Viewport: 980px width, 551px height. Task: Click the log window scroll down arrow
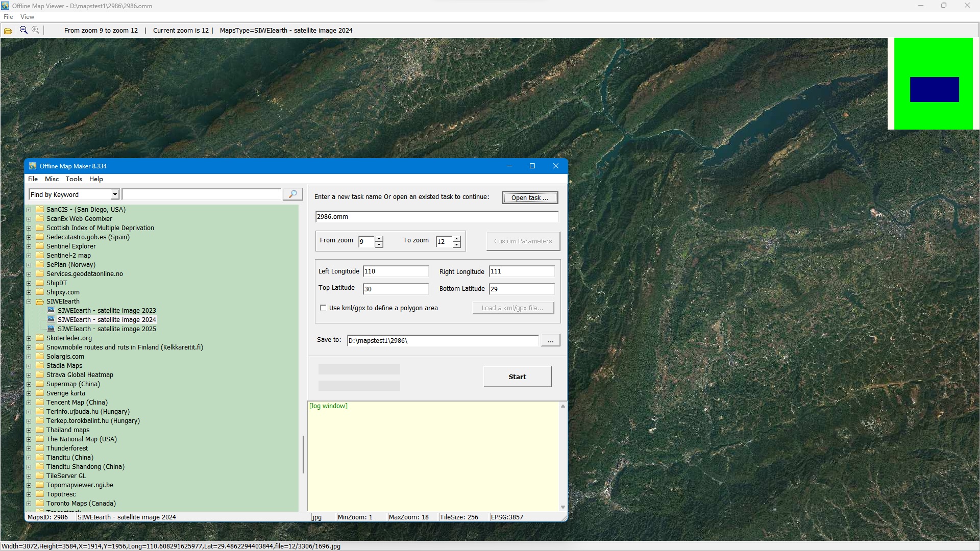[563, 507]
